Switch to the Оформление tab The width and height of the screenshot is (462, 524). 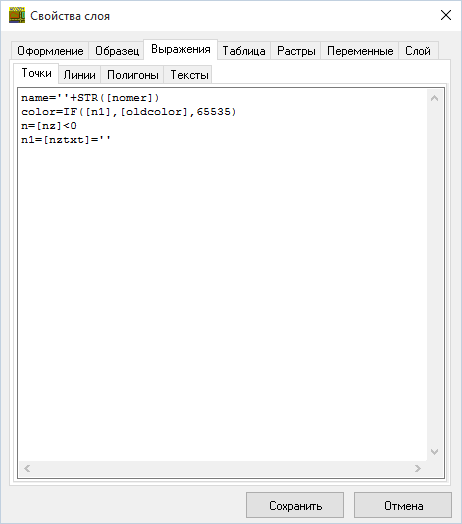pyautogui.click(x=50, y=51)
